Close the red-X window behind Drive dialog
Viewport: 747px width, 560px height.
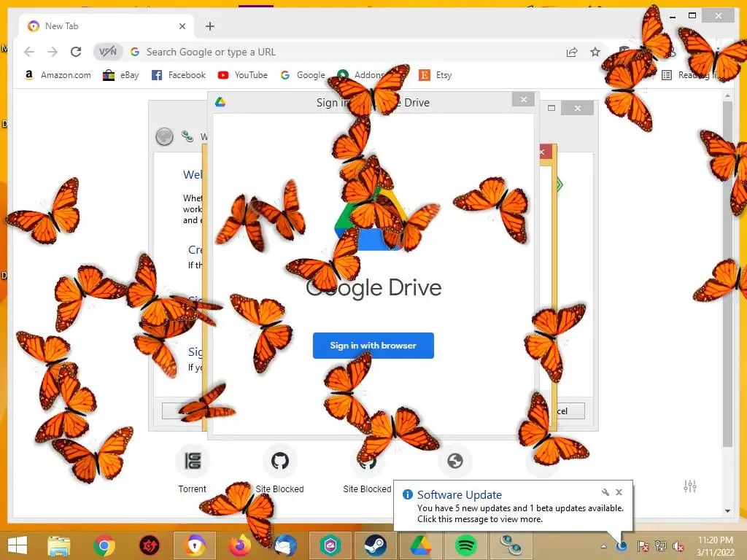click(543, 152)
